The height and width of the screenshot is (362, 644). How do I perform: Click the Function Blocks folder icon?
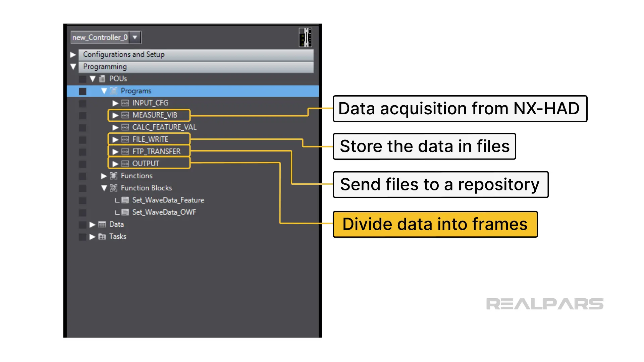pyautogui.click(x=114, y=188)
